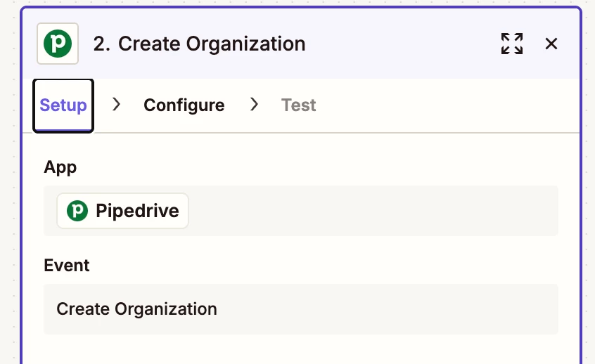The height and width of the screenshot is (364, 595).
Task: Expand the step editor to full screen
Action: 512,44
